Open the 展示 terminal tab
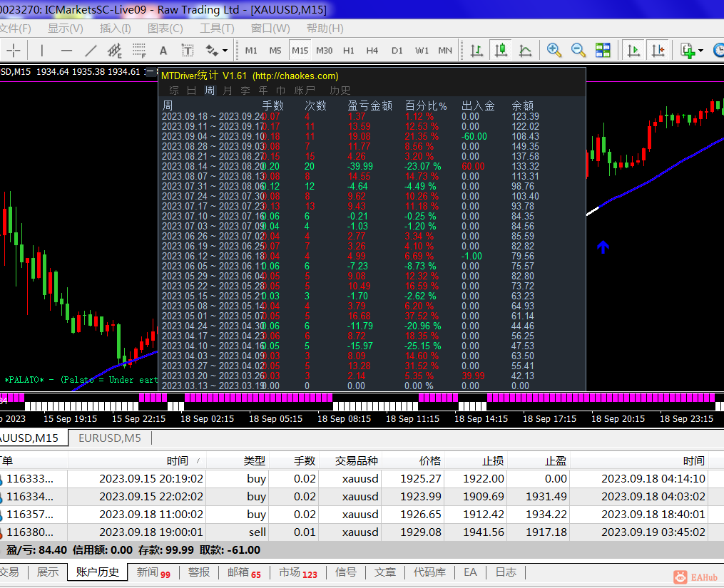 48,572
